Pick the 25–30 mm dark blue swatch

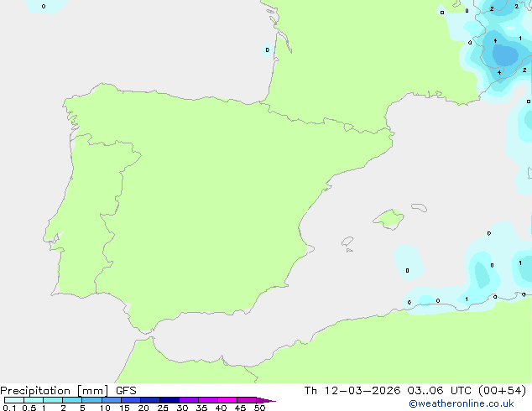pyautogui.click(x=170, y=400)
